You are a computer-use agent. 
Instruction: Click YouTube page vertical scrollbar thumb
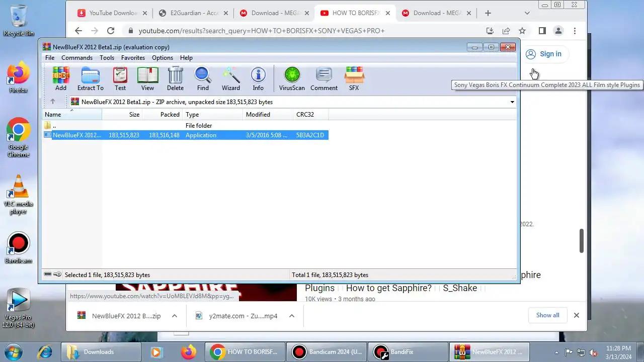(582, 241)
